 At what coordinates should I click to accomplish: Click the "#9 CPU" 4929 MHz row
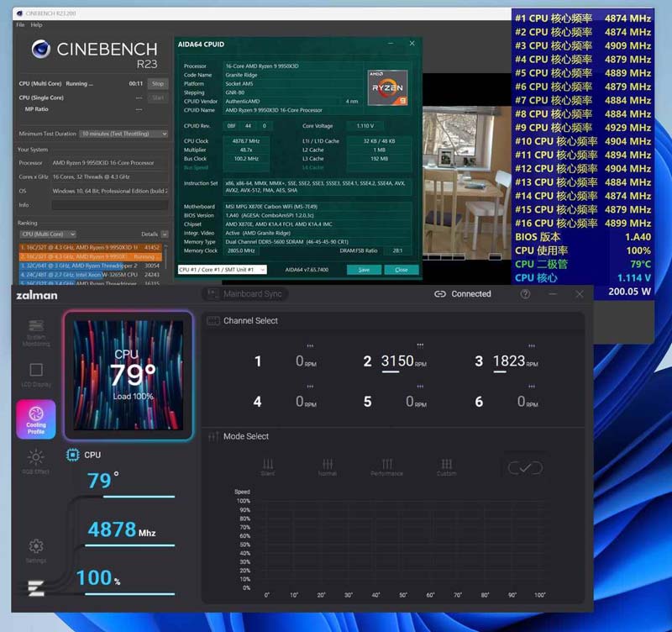[x=583, y=128]
